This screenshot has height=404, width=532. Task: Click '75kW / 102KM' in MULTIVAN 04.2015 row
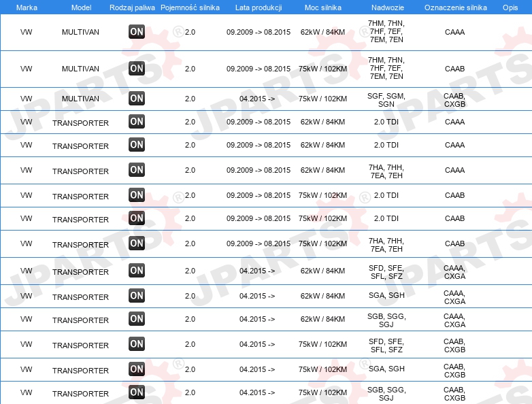point(322,99)
